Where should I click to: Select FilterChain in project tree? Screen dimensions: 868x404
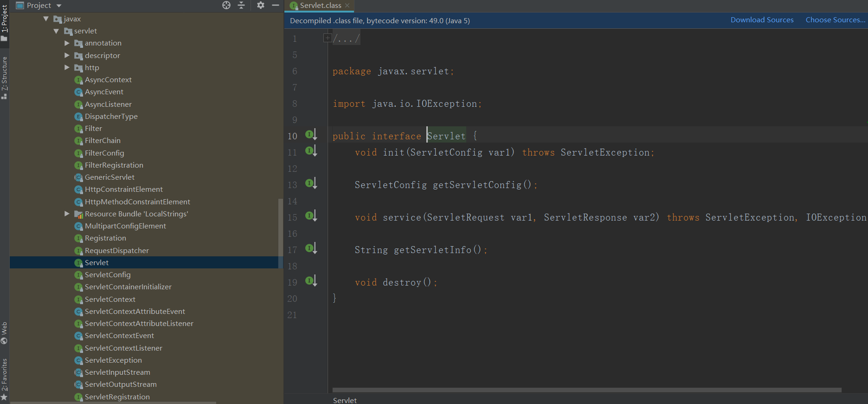pos(103,141)
